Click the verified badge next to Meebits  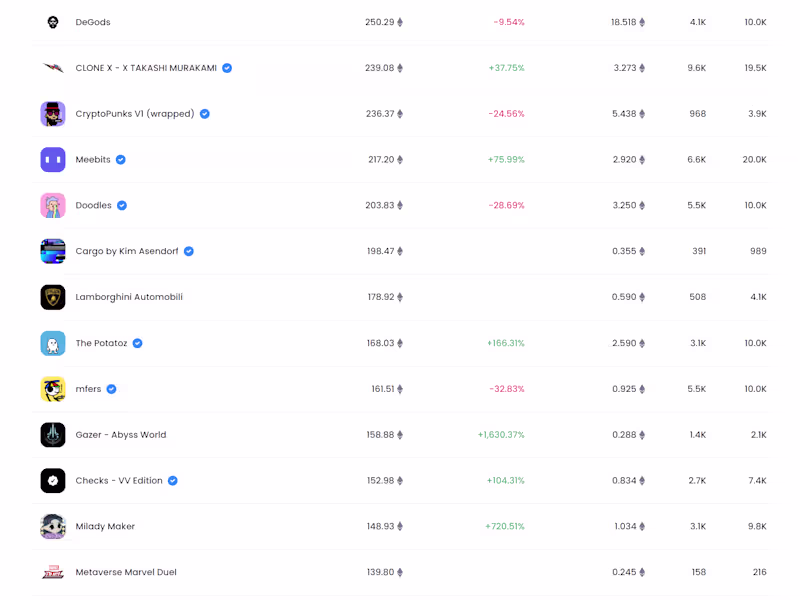pyautogui.click(x=121, y=160)
